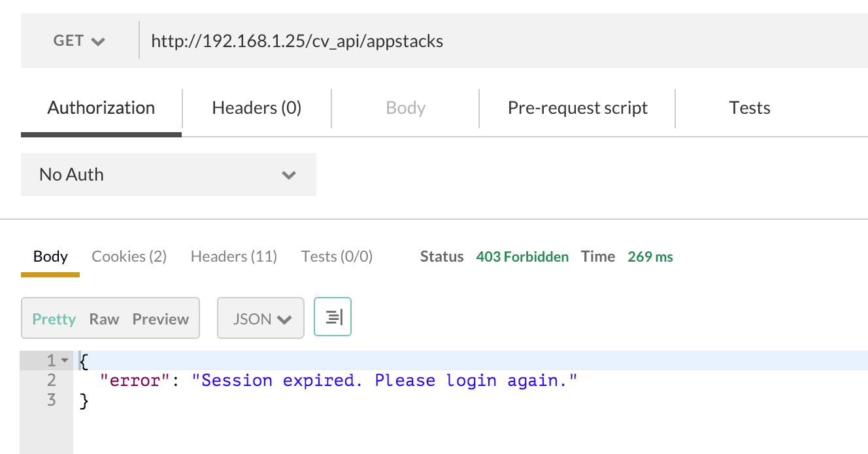Switch to Raw response view
Image resolution: width=868 pixels, height=454 pixels.
[x=104, y=319]
